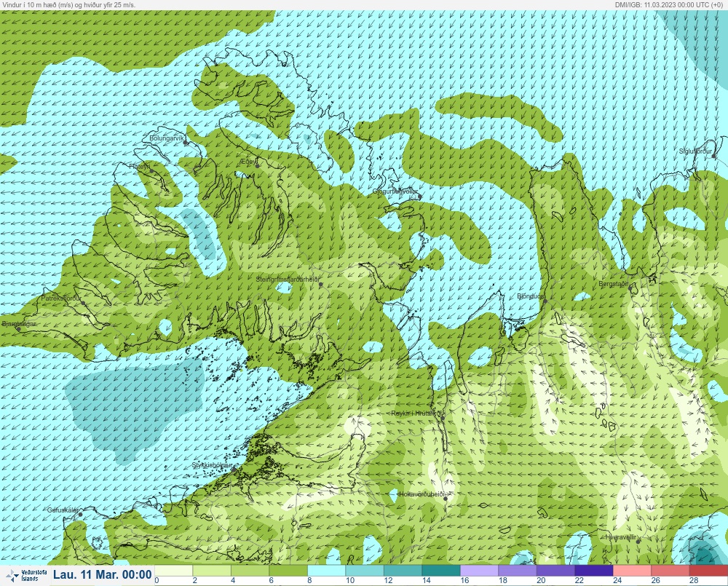
Task: Select the Æðey station label
Action: [x=249, y=161]
